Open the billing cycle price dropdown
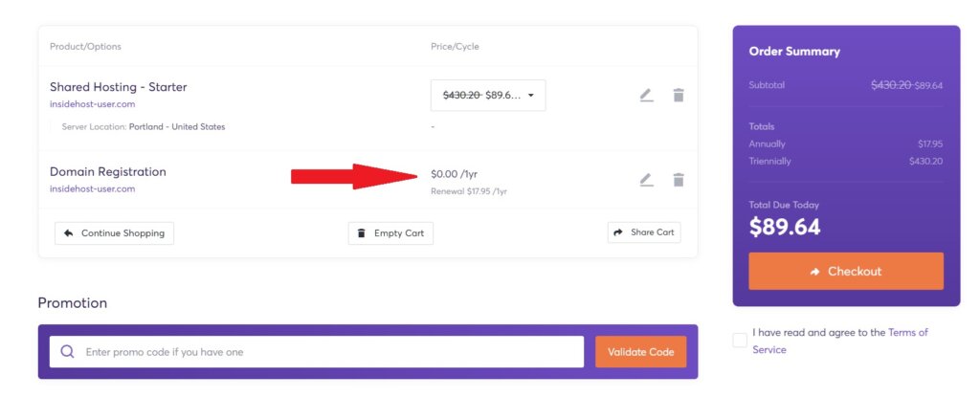 point(488,95)
